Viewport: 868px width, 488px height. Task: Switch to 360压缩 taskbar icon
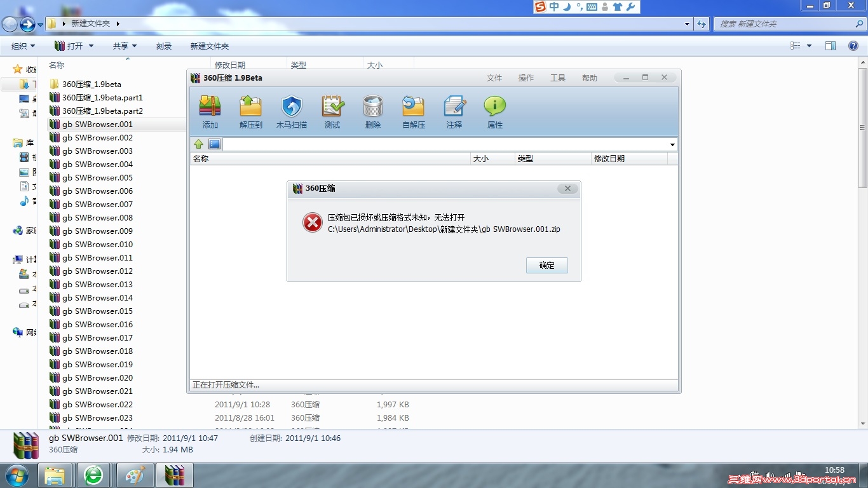point(175,475)
